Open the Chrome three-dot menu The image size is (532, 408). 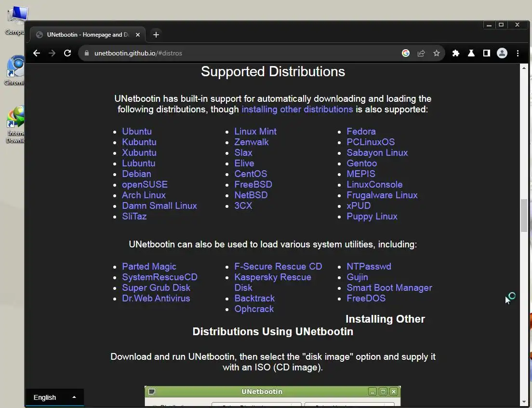[x=518, y=54]
